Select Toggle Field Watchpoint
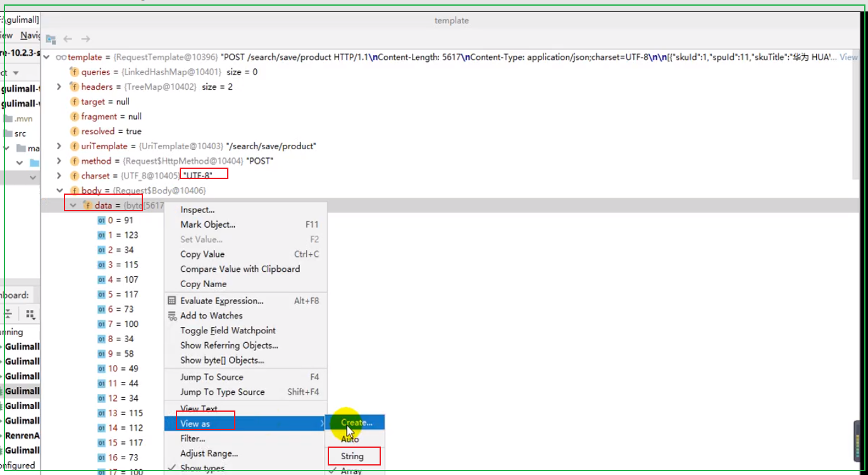Viewport: 868px width, 475px height. pos(245,331)
